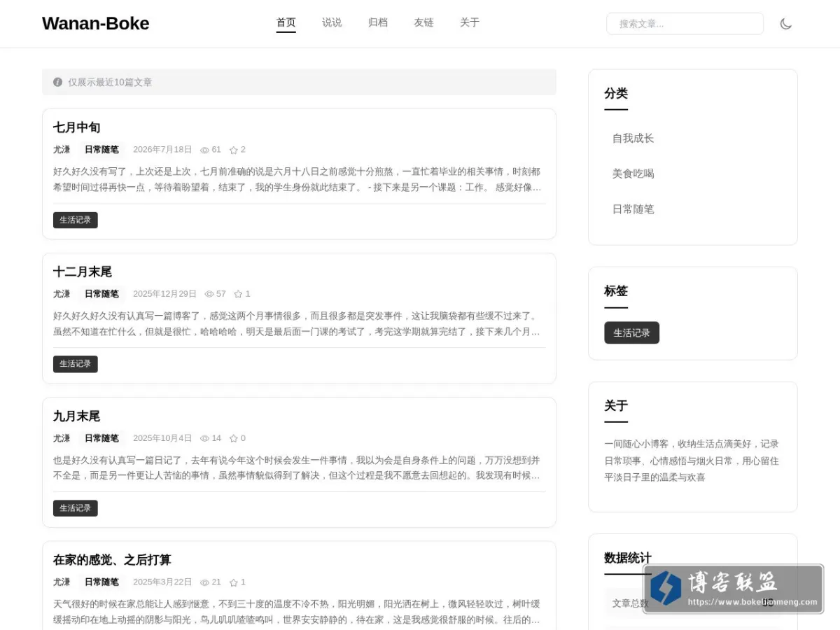Click the star icon on 九月末尾 post
The height and width of the screenshot is (630, 840).
click(x=234, y=438)
